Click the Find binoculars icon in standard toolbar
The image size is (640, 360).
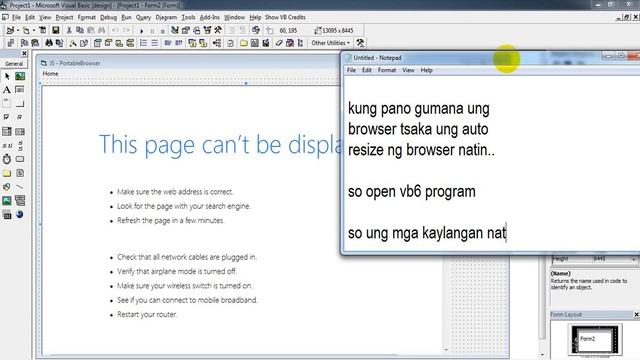click(x=102, y=30)
